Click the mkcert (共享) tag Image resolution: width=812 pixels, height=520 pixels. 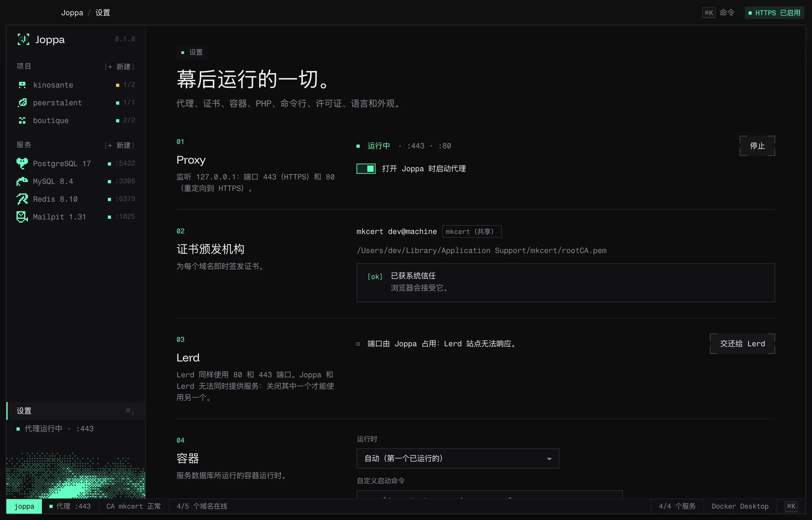point(472,232)
